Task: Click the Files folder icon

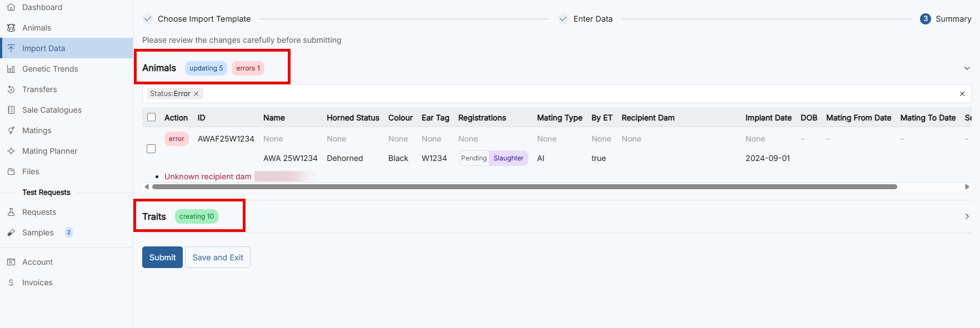Action: point(11,171)
